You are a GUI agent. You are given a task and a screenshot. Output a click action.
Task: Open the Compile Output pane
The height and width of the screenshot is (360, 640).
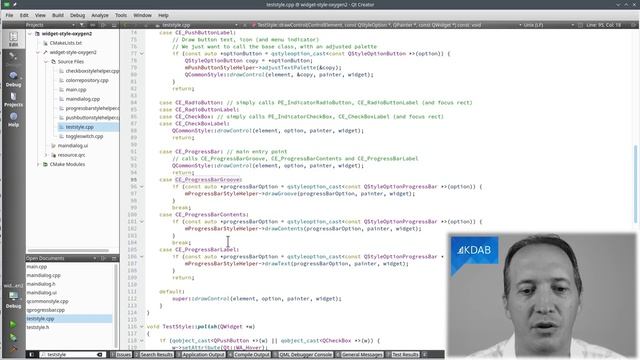pos(249,355)
